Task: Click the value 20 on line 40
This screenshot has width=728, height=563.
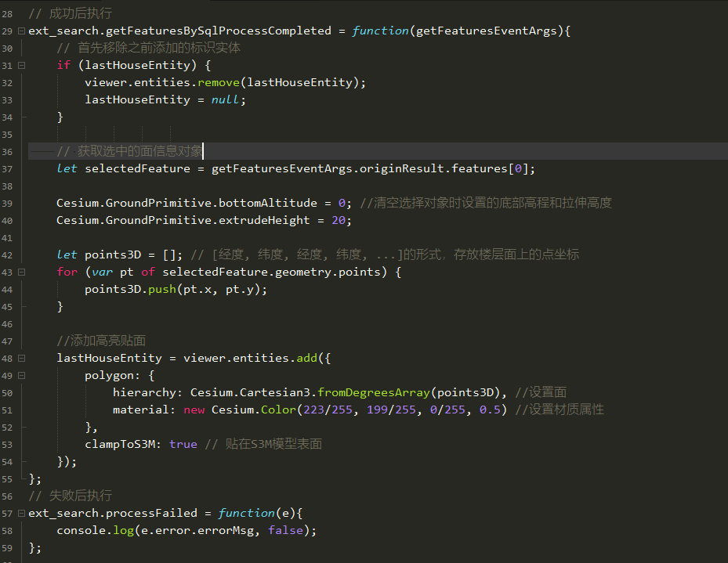Action: pos(339,220)
